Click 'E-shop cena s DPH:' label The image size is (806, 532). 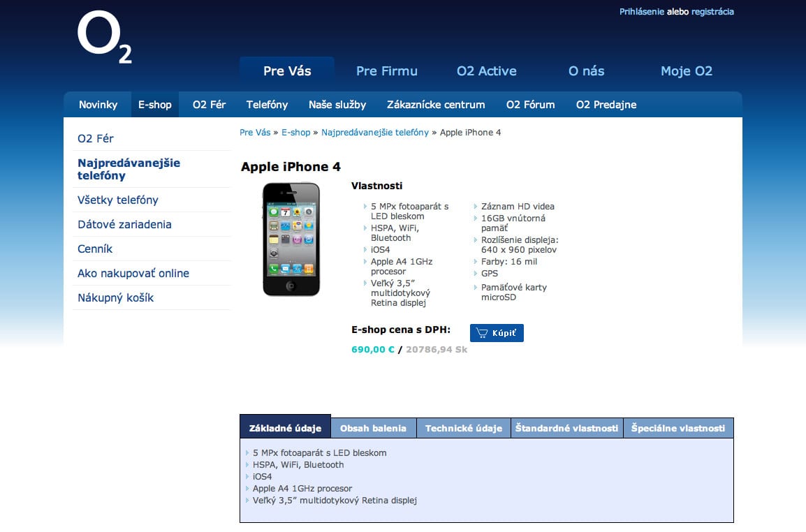[401, 330]
